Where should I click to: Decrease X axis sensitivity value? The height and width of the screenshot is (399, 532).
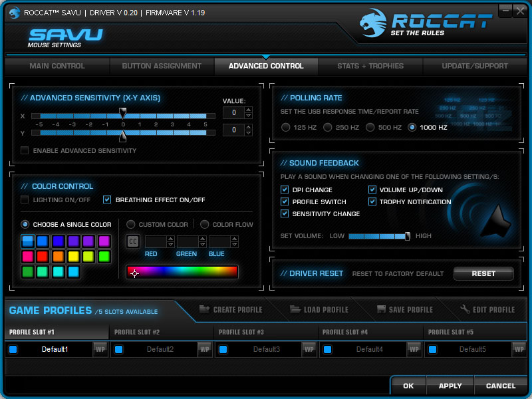248,116
